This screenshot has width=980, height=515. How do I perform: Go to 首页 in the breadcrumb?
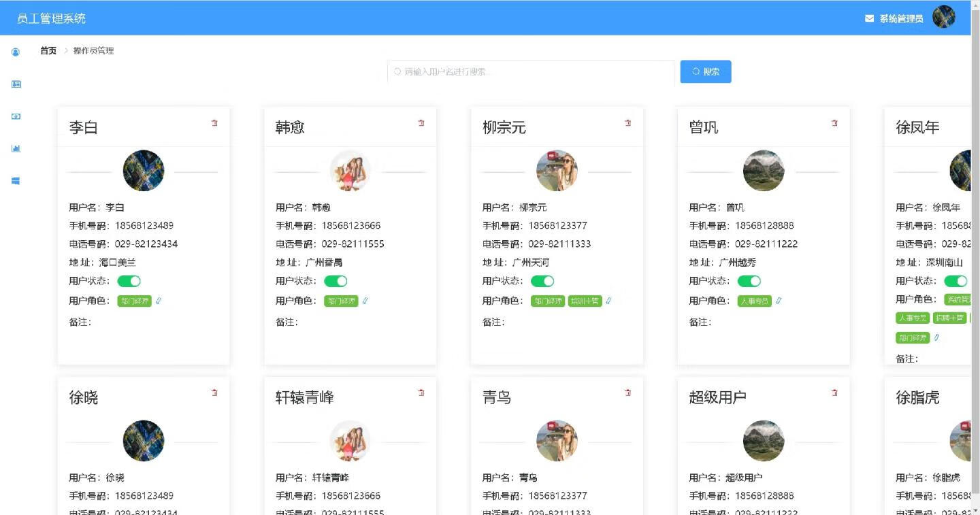point(48,50)
